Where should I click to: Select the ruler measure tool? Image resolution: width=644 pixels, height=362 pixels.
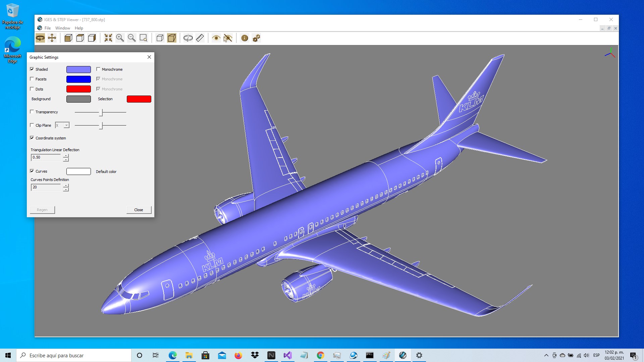200,38
